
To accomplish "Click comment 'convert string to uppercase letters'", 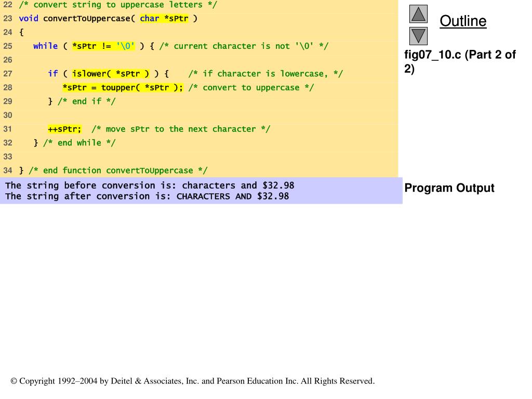I will (x=118, y=5).
